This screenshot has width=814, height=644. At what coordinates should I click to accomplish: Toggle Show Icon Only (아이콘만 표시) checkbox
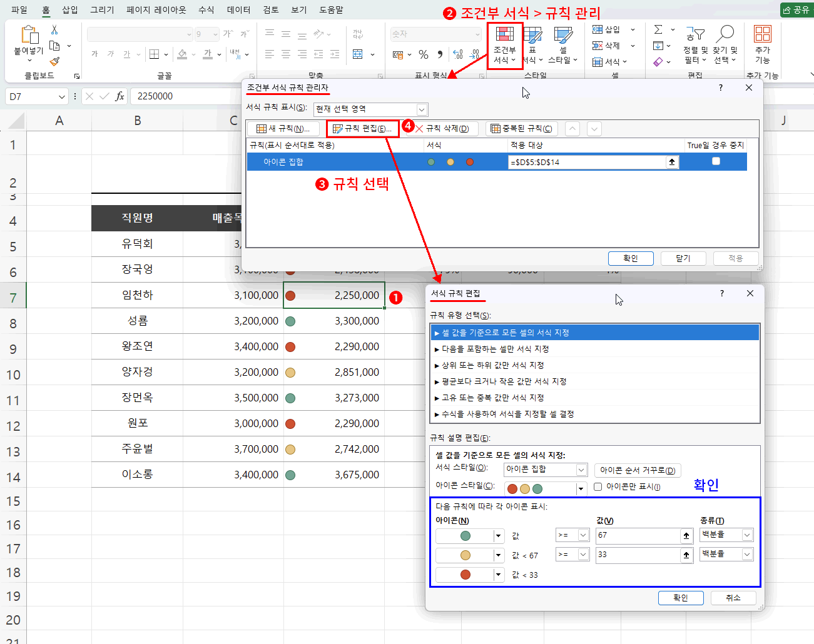(x=598, y=486)
